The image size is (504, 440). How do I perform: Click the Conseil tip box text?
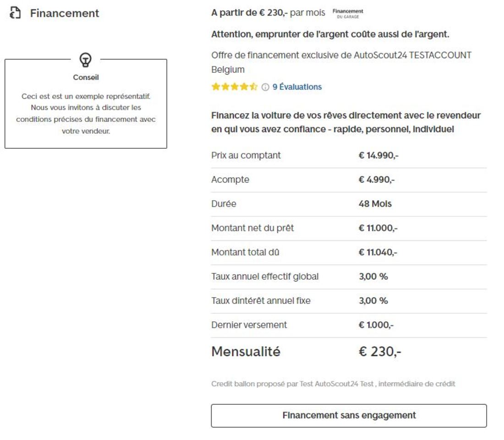(x=86, y=114)
